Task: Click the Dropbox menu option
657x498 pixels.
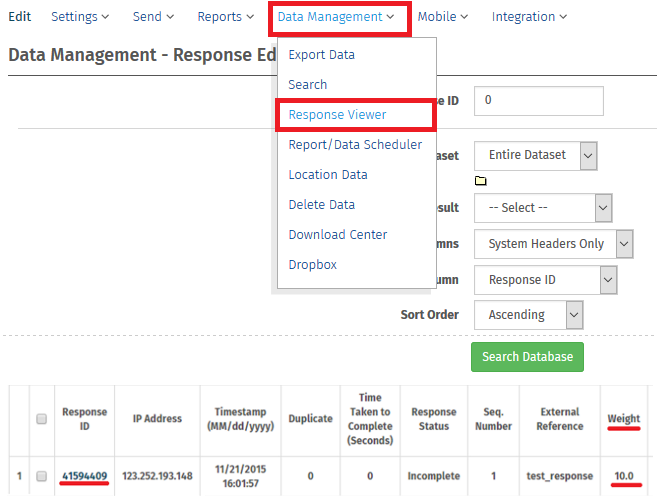Action: pos(312,264)
